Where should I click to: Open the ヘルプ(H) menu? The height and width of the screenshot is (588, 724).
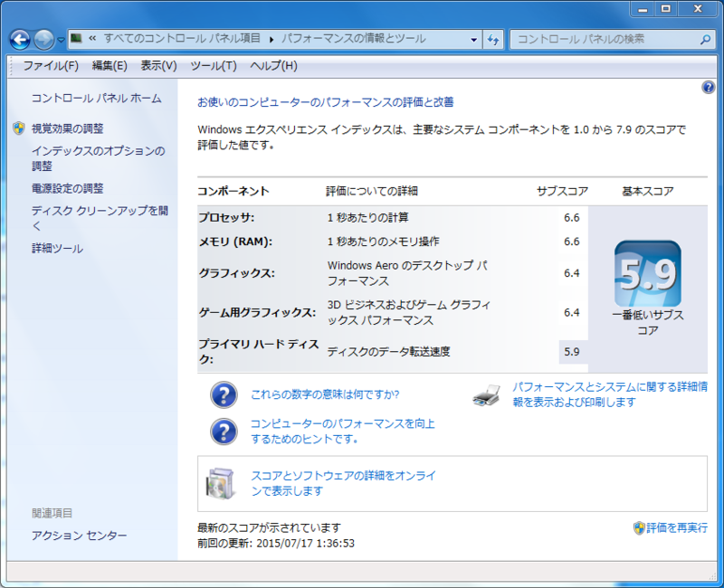pyautogui.click(x=274, y=66)
